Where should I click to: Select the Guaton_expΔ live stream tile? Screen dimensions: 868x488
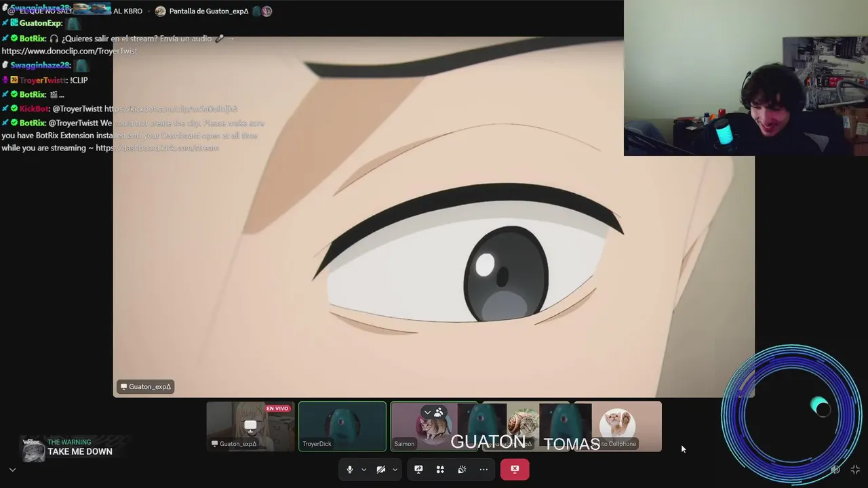pyautogui.click(x=250, y=426)
